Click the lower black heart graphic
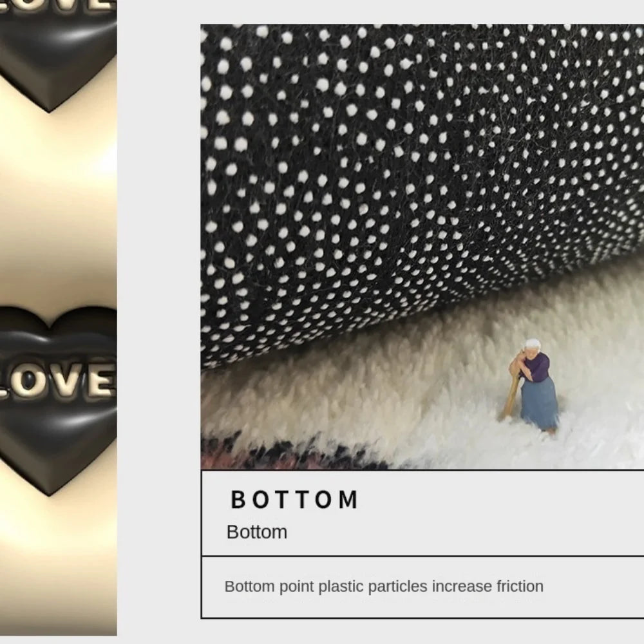Viewport: 644px width, 644px height. click(57, 401)
